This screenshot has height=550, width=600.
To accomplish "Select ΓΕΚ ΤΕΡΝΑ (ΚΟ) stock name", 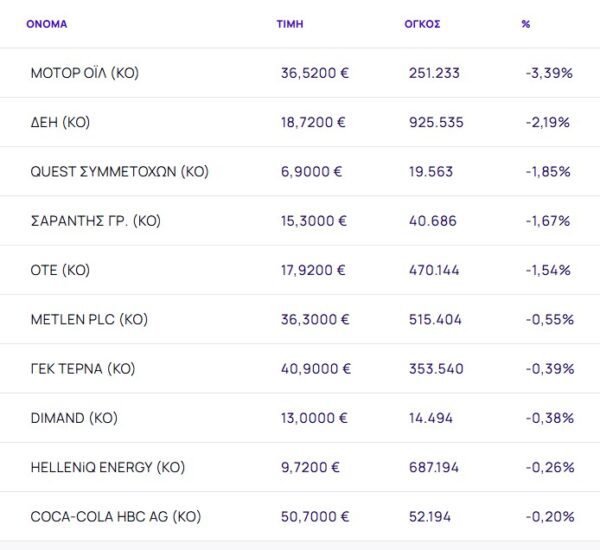I will coord(83,368).
